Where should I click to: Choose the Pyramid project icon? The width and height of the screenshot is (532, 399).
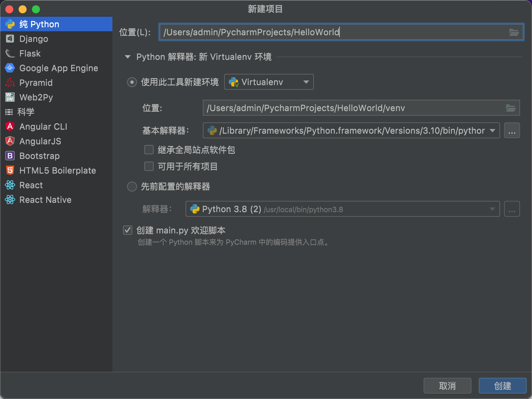point(10,83)
